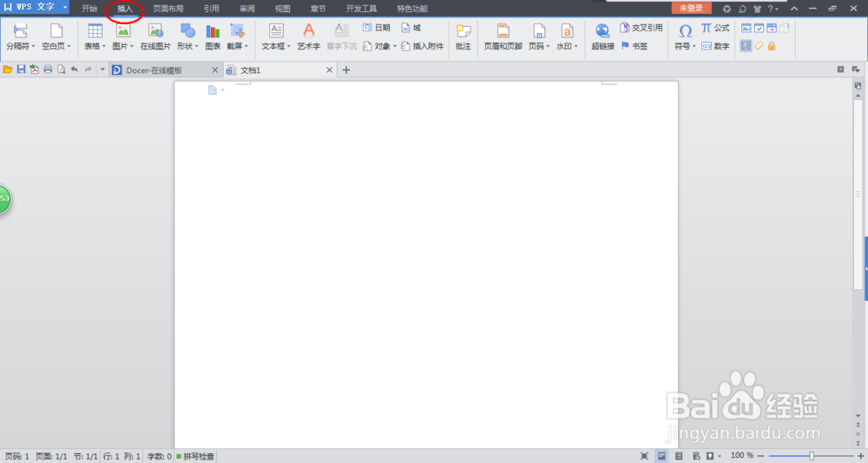Insert a 超链接 hyperlink
The height and width of the screenshot is (463, 868).
(603, 37)
